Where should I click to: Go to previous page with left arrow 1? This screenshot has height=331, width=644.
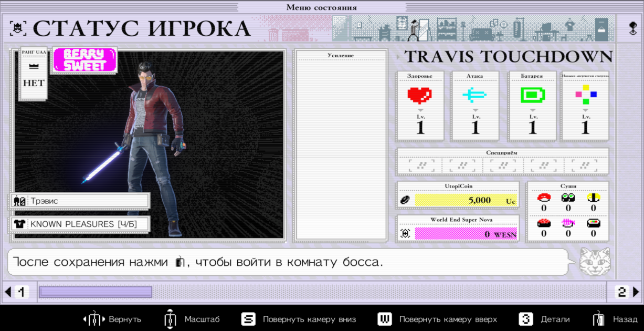click(x=16, y=292)
